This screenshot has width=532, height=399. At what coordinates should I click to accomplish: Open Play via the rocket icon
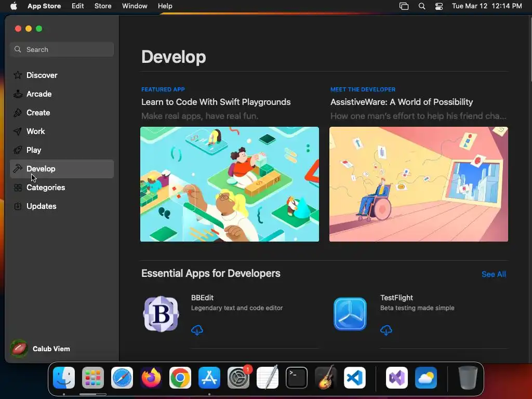coord(18,150)
